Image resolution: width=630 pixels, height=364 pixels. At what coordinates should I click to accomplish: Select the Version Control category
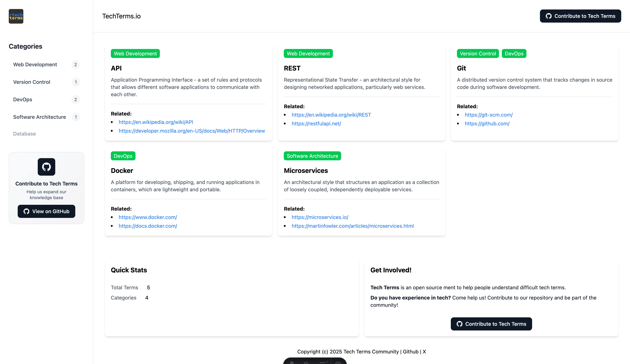[32, 82]
